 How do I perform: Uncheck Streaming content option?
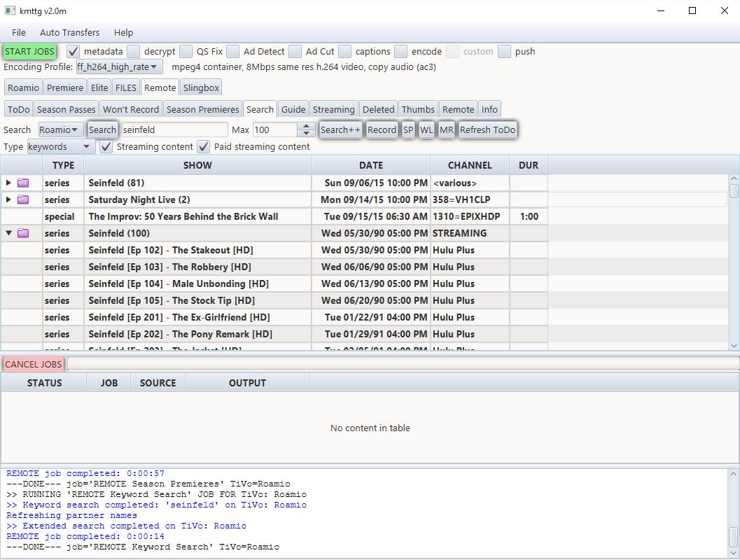point(106,147)
